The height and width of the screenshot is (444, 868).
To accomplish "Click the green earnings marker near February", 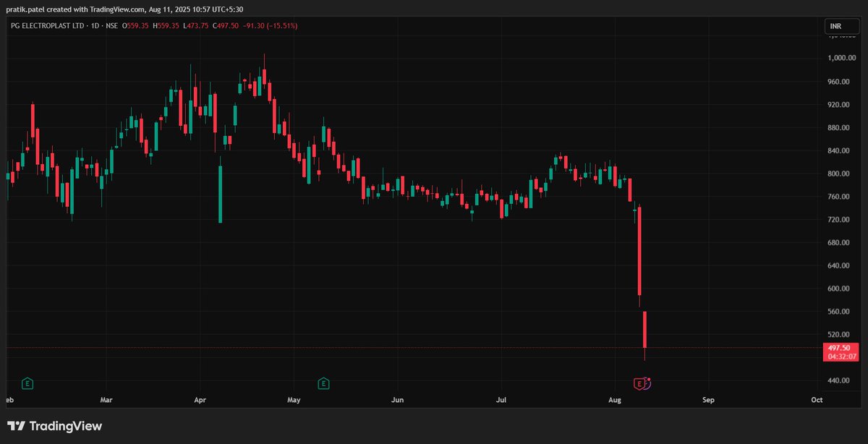I will pos(28,383).
